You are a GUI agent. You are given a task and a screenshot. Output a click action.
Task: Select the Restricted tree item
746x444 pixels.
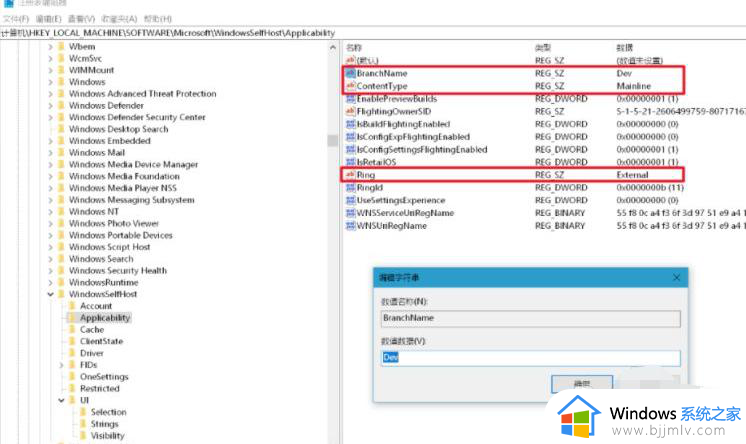click(99, 388)
